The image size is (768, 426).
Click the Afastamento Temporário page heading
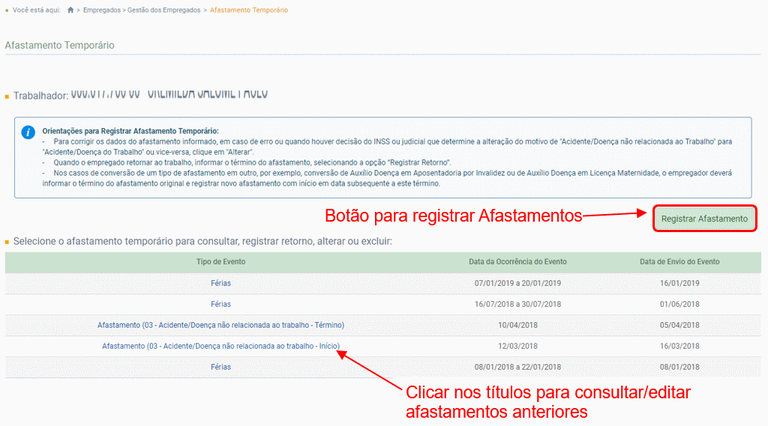(60, 45)
